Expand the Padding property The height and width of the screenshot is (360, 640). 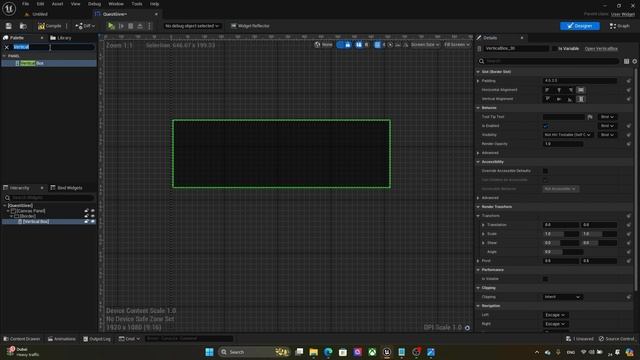point(478,81)
